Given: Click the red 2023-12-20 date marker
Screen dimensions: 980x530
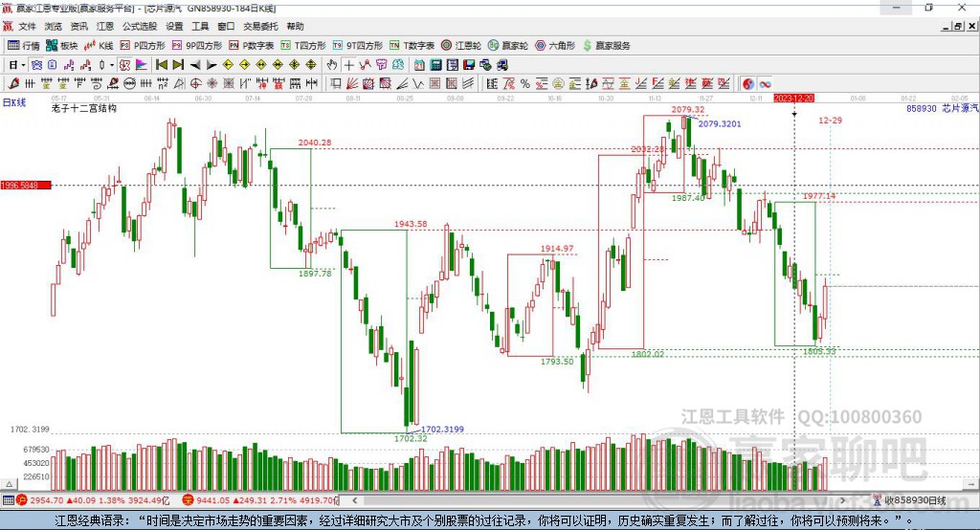Looking at the screenshot, I should click(793, 99).
